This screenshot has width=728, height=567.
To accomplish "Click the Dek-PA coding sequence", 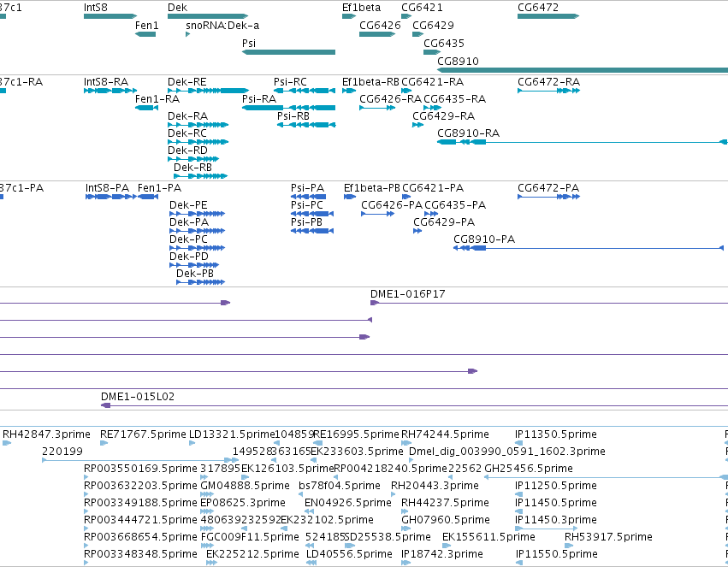I will 197,231.
